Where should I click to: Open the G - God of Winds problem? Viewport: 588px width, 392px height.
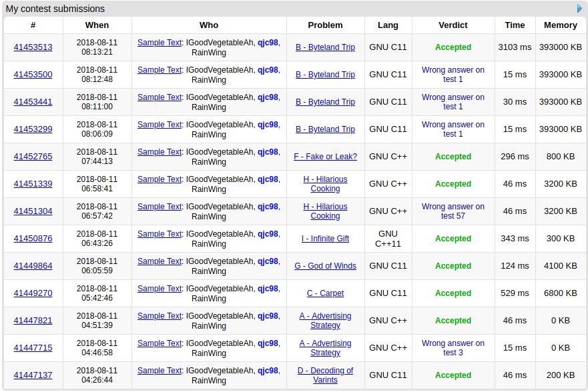[x=325, y=266]
